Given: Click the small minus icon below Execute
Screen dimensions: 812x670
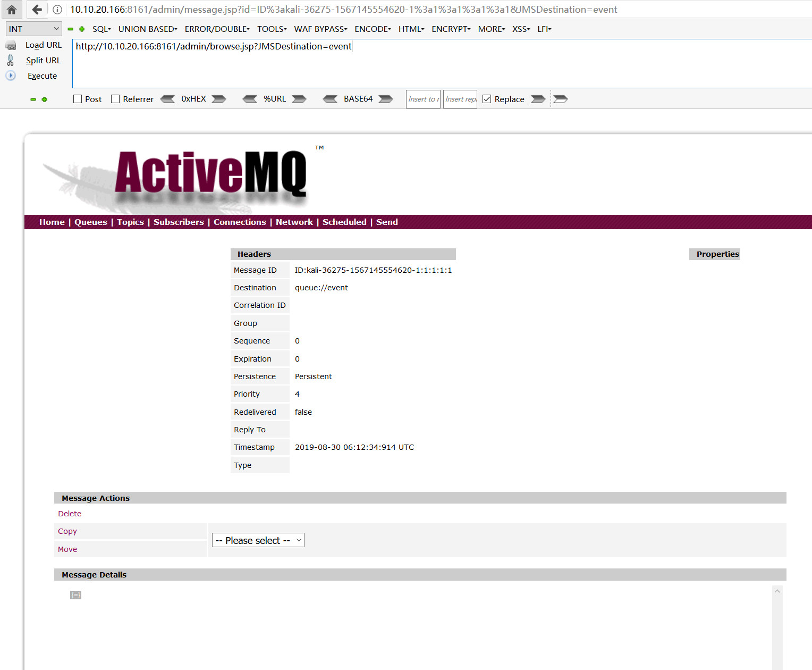Looking at the screenshot, I should 33,99.
